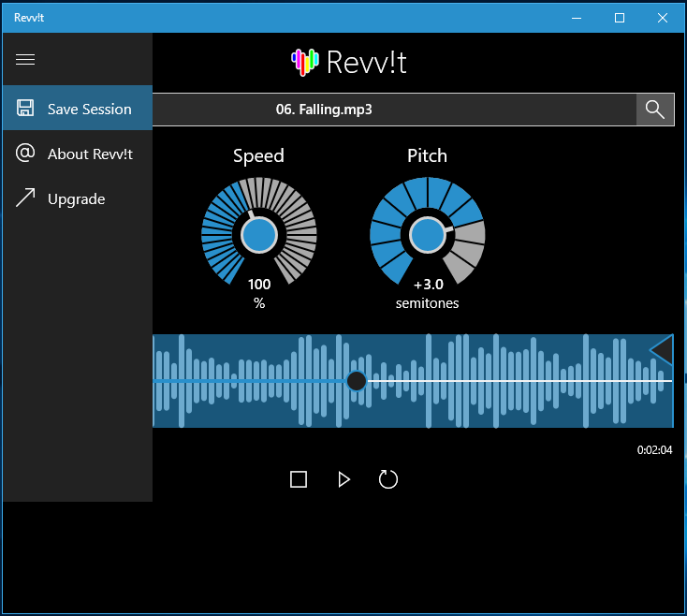The image size is (687, 616).
Task: Click the Pitch dial knob center
Action: [427, 235]
